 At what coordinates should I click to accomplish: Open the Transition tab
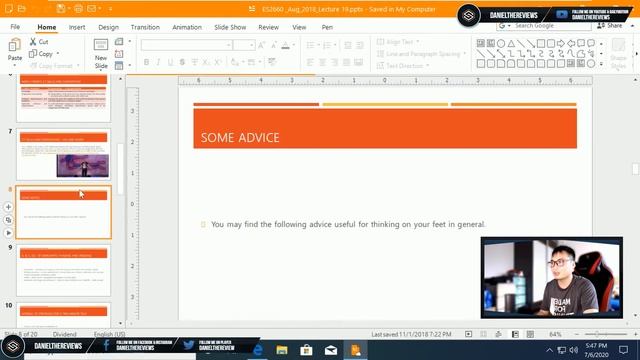(x=145, y=27)
